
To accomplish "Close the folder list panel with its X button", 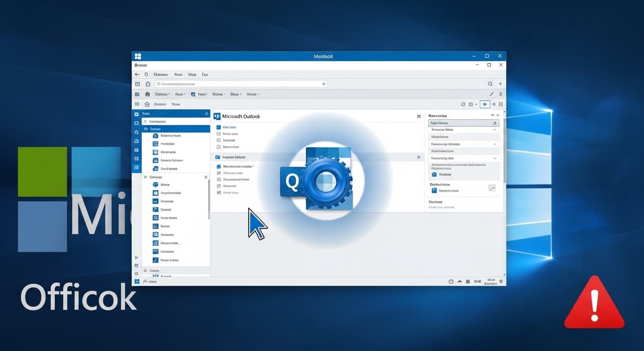I will tap(206, 177).
